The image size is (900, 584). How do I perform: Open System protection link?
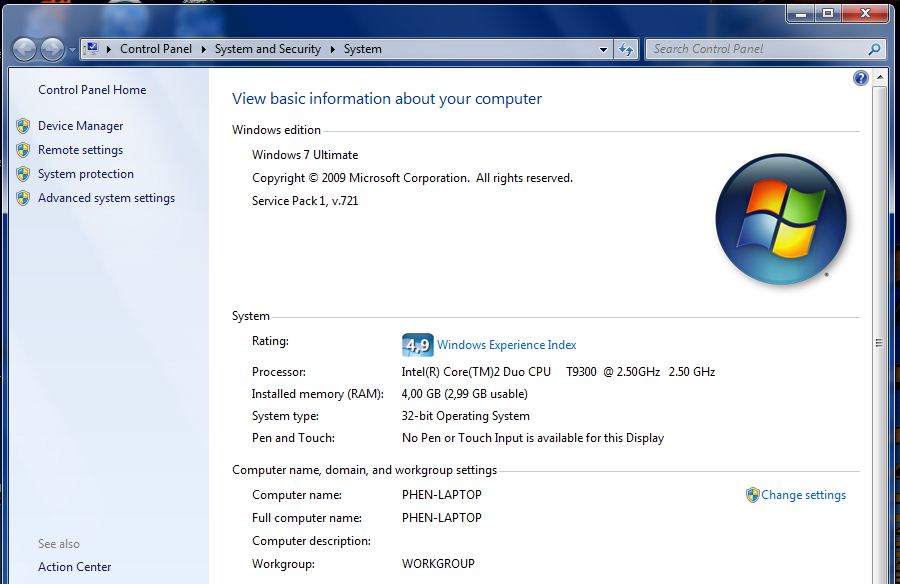pyautogui.click(x=86, y=174)
